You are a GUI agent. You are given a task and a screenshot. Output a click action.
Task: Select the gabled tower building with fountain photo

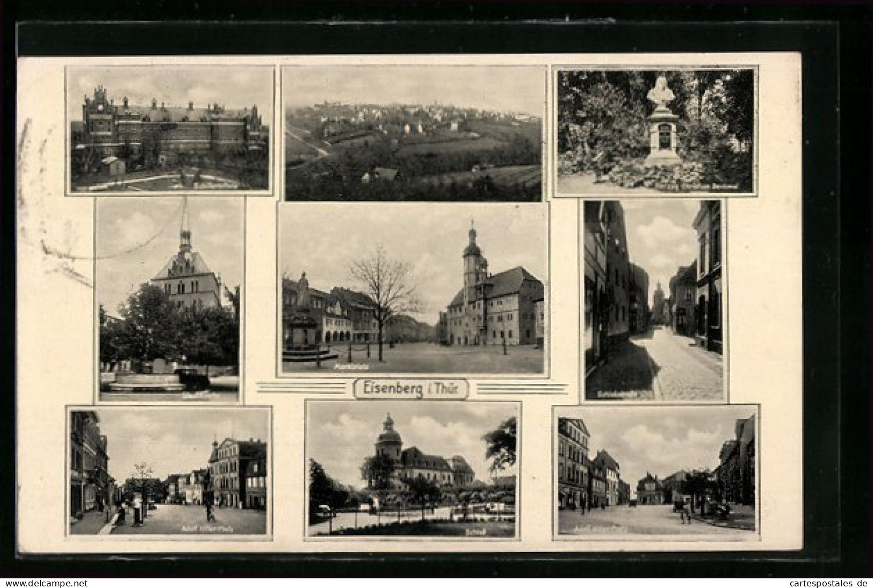coord(169,299)
